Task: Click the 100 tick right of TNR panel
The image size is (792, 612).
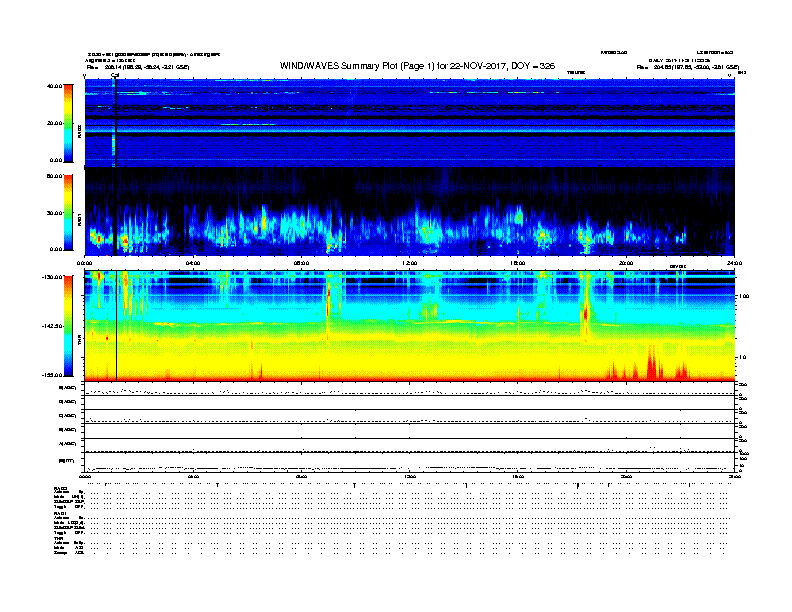Action: click(744, 296)
